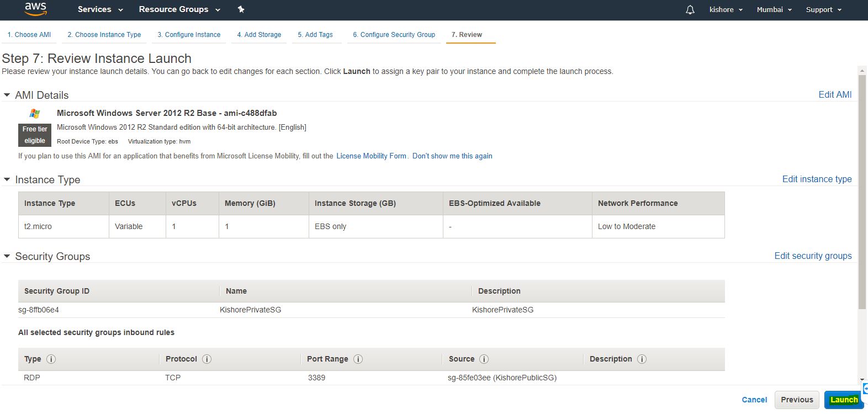Click the pin shortcuts icon in navbar
Screen dimensions: 868x414
click(x=241, y=9)
